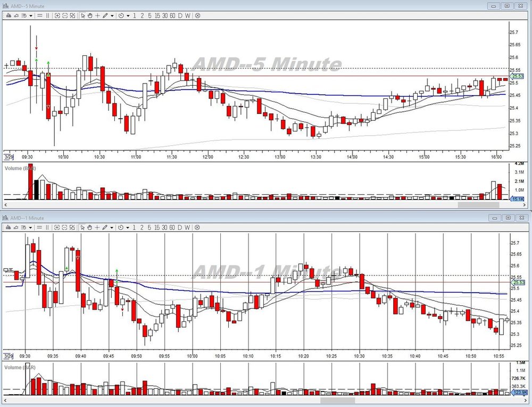Image resolution: width=532 pixels, height=407 pixels.
Task: Set 60 minute interval in 5 Minute window
Action: [172, 15]
